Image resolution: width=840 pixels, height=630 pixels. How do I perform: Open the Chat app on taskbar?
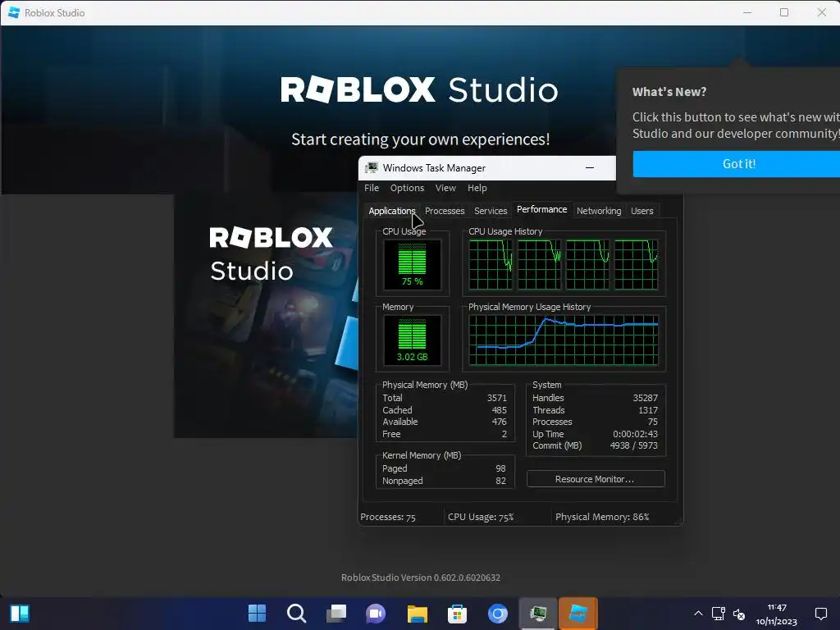tap(376, 614)
